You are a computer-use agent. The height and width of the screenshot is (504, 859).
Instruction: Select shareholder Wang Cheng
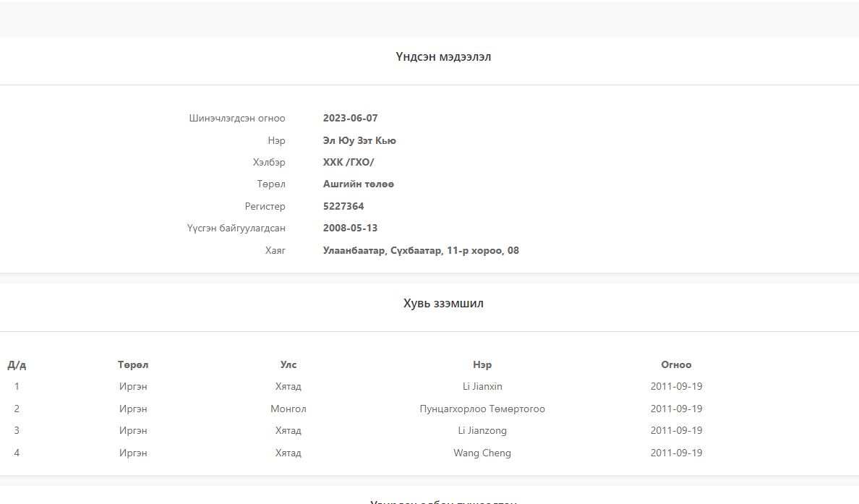[x=482, y=453]
